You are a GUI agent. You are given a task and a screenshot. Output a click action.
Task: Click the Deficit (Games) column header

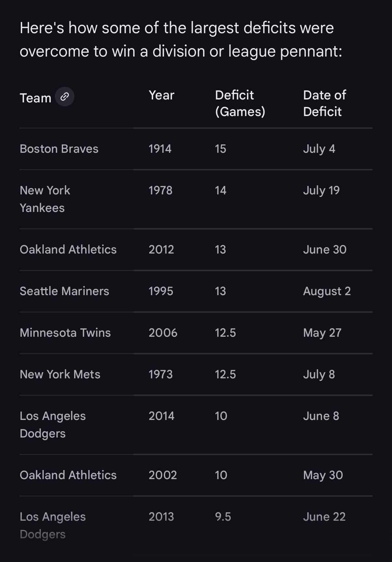coord(240,103)
